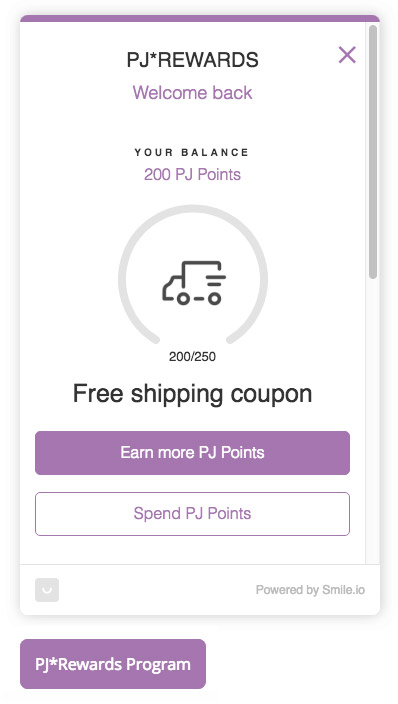Screen dimensions: 398x704
Task: Click the purple accent bar atop the panel
Action: coord(200,18)
